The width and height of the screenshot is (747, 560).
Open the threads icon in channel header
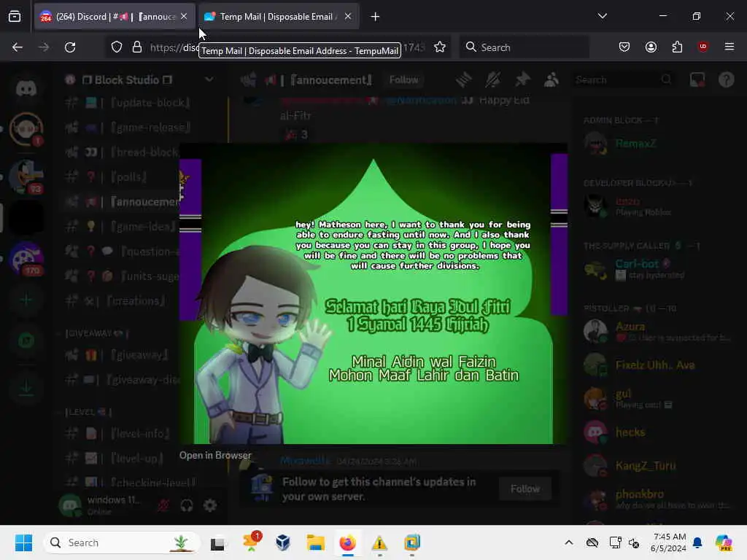click(x=463, y=79)
